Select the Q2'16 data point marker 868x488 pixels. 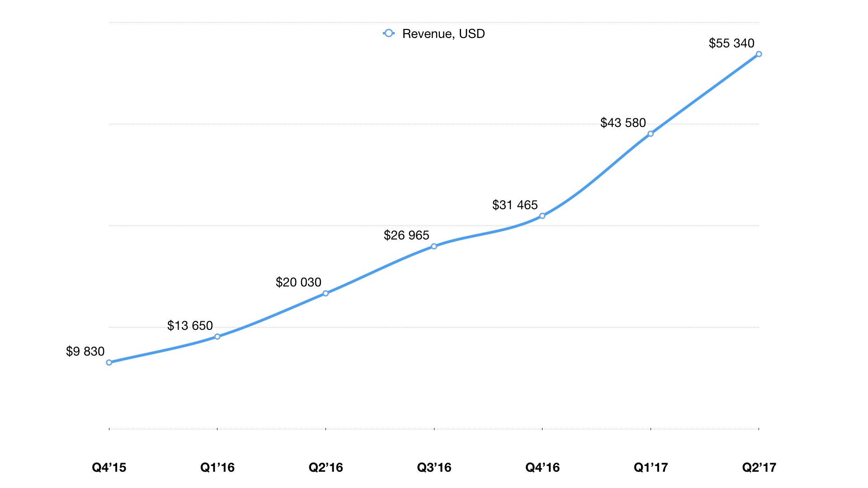[325, 293]
